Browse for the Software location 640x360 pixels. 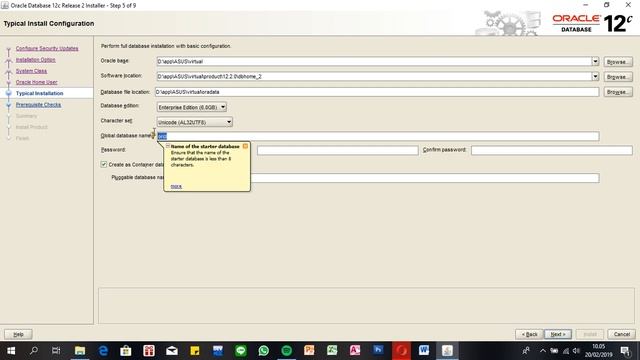tap(618, 77)
